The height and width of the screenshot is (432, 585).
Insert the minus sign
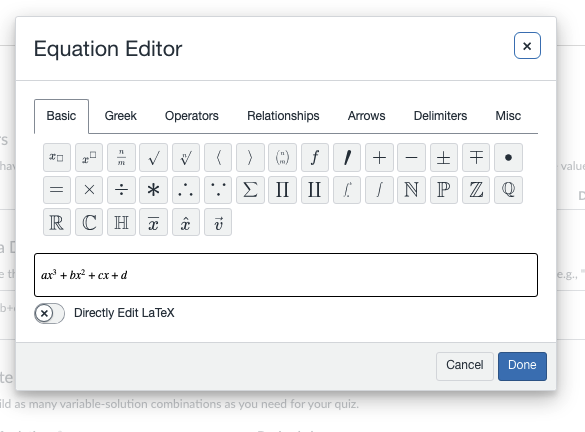point(412,157)
